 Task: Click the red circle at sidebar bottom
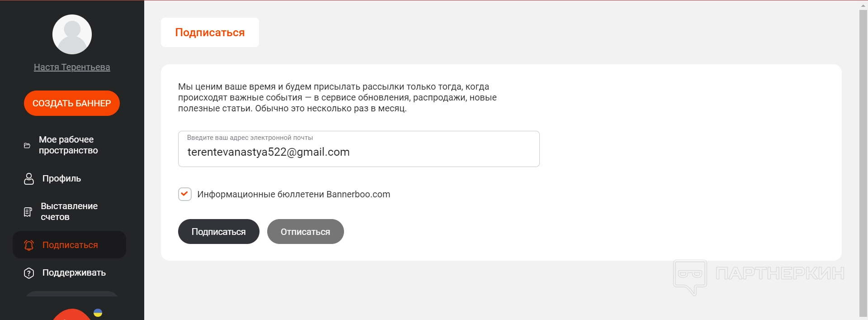pyautogui.click(x=72, y=315)
